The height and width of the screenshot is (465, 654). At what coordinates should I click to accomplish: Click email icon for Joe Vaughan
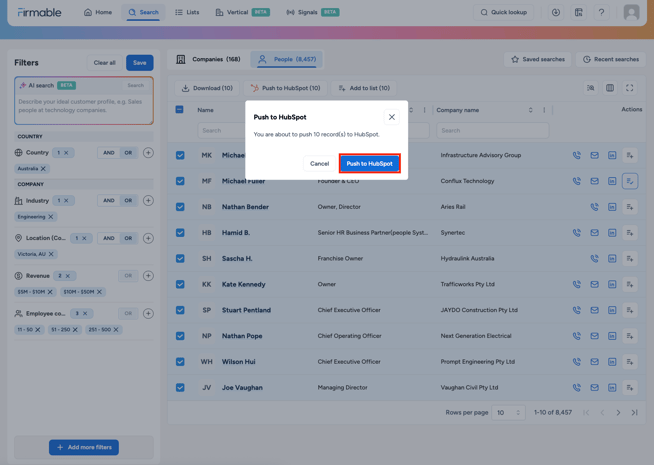[594, 387]
